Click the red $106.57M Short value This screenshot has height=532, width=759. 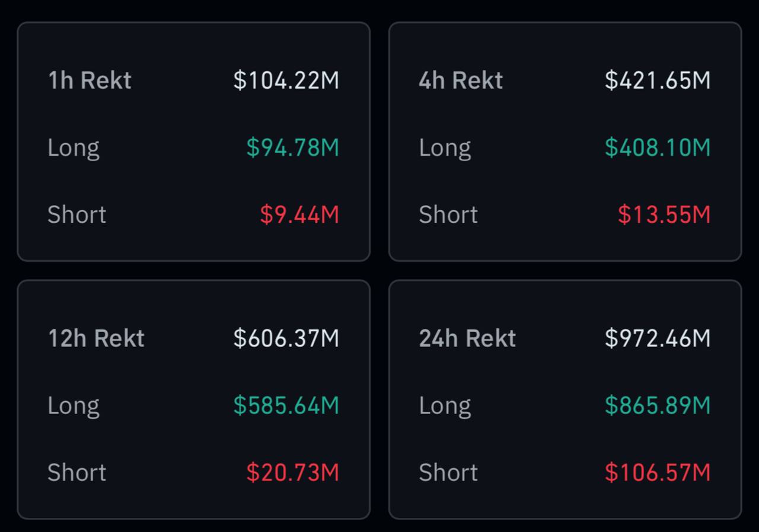click(x=658, y=472)
